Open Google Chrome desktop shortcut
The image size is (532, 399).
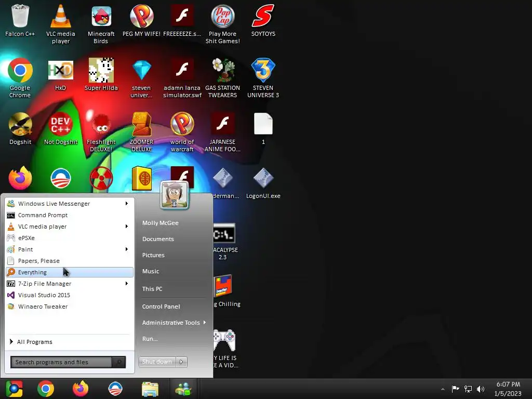coord(20,78)
